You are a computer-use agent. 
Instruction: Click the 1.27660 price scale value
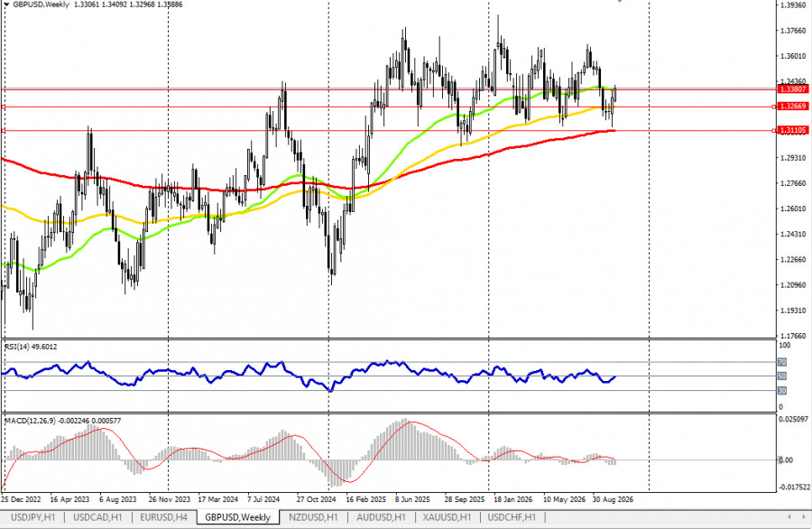793,183
